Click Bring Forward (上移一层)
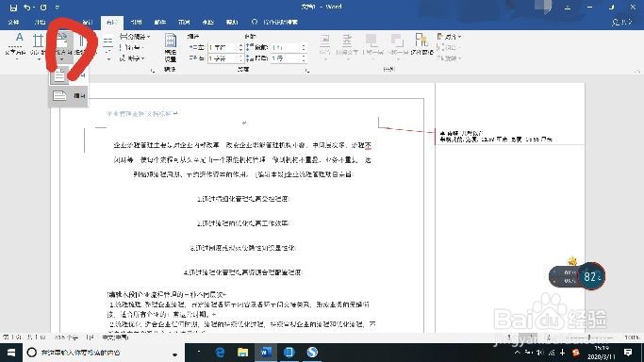The height and width of the screenshot is (362, 644). click(x=372, y=46)
